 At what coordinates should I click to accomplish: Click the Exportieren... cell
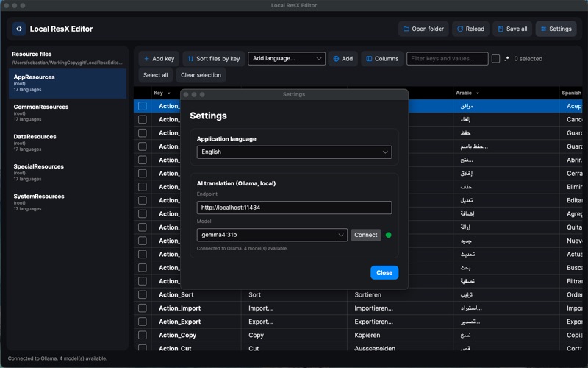point(400,322)
